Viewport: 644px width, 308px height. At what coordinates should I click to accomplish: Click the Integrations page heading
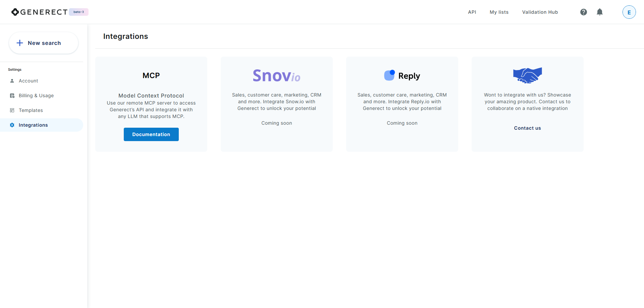click(126, 36)
